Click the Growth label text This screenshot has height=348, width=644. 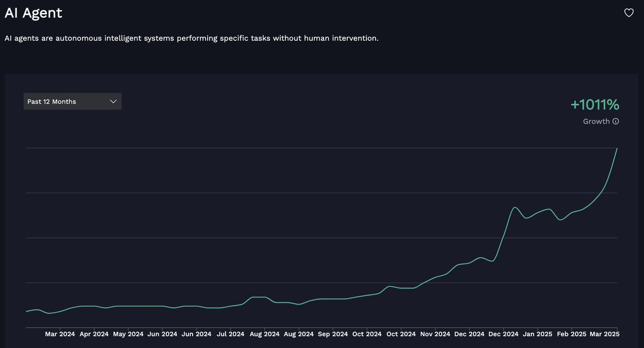pos(596,121)
